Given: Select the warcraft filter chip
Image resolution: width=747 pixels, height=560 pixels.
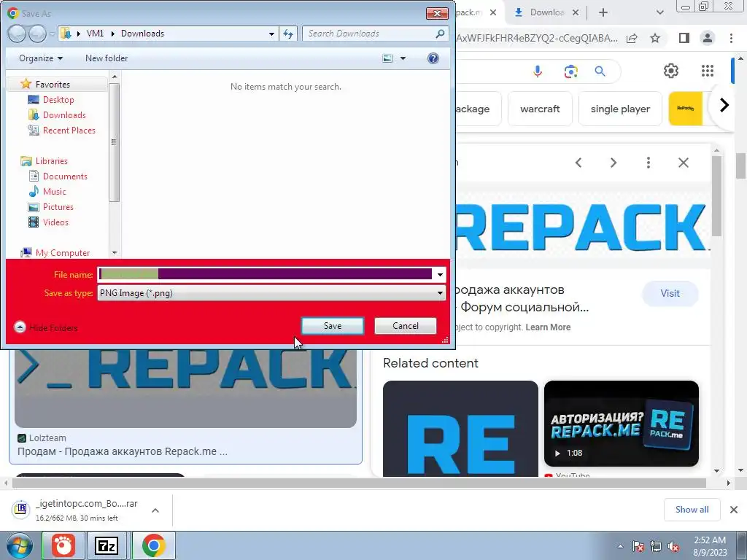Looking at the screenshot, I should point(540,109).
